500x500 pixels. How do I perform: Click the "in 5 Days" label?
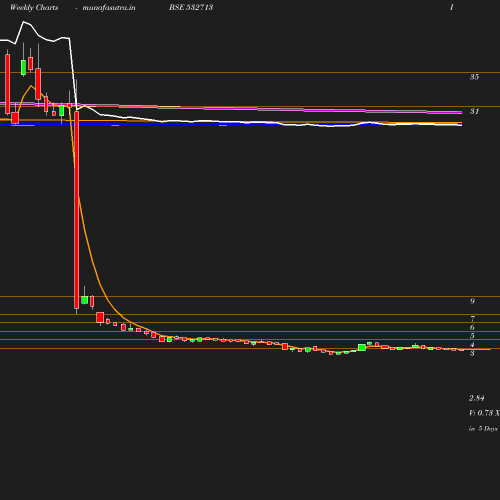tap(483, 429)
